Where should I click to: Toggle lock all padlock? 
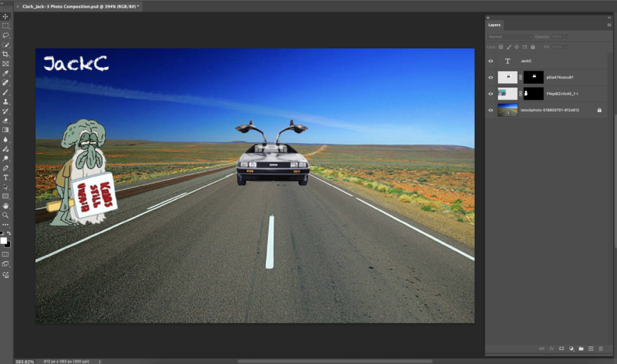point(533,47)
